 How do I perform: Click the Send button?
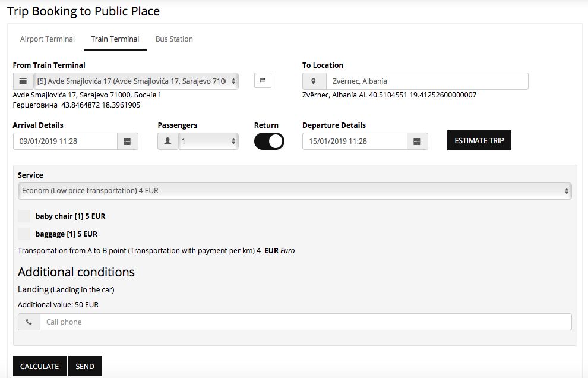pos(85,366)
